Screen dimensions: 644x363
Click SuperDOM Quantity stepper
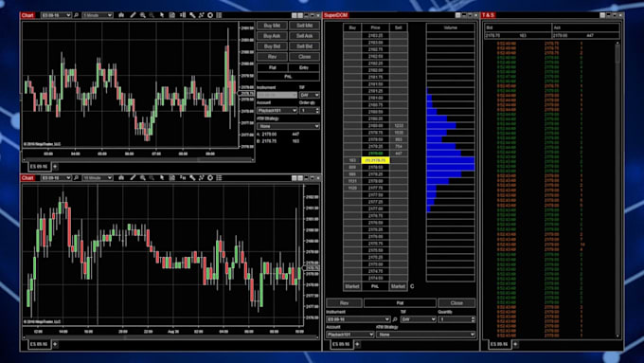pos(473,319)
